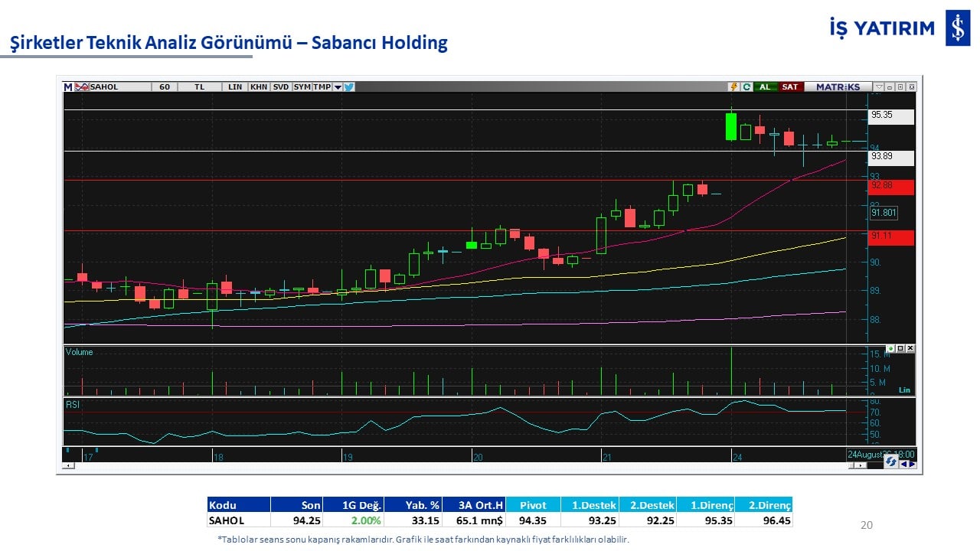Click the date marker 20 on time axis
Screen dimensions: 980x551
click(x=478, y=458)
